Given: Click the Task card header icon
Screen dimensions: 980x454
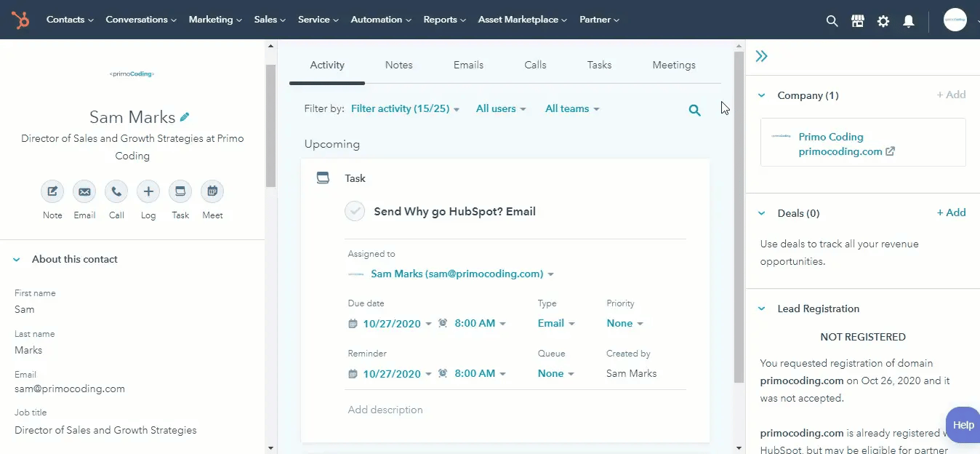Looking at the screenshot, I should (x=323, y=178).
